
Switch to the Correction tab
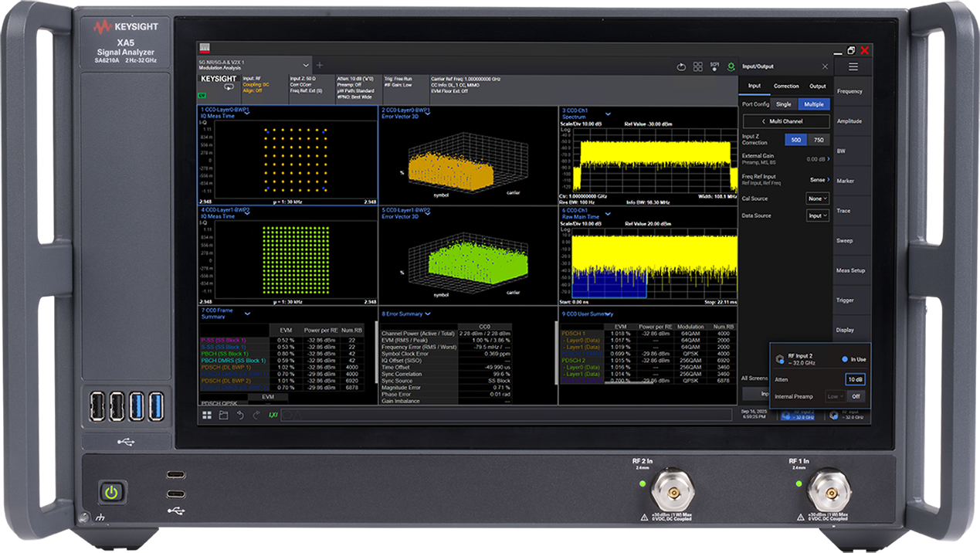click(x=786, y=86)
